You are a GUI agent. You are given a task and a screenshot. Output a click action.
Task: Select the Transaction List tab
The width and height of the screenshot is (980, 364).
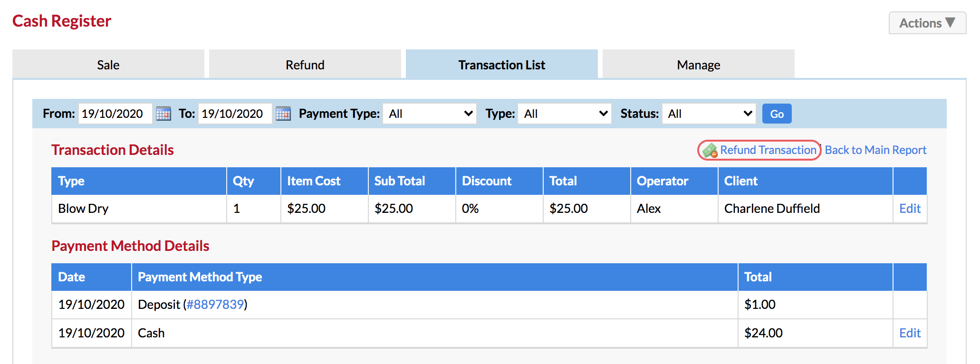[x=502, y=65]
